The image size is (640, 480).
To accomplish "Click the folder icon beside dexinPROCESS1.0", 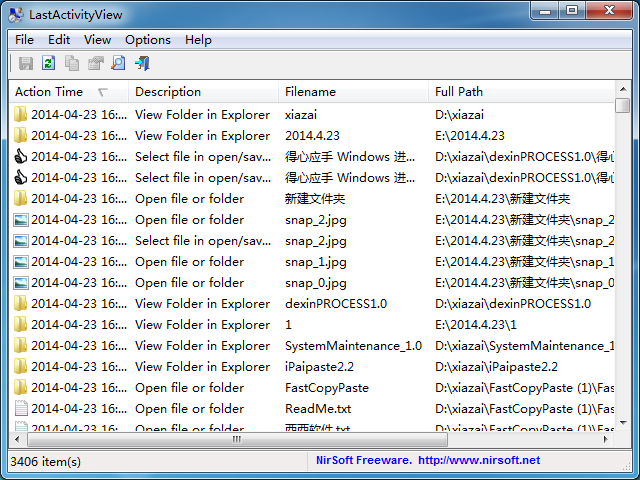I will pyautogui.click(x=20, y=304).
